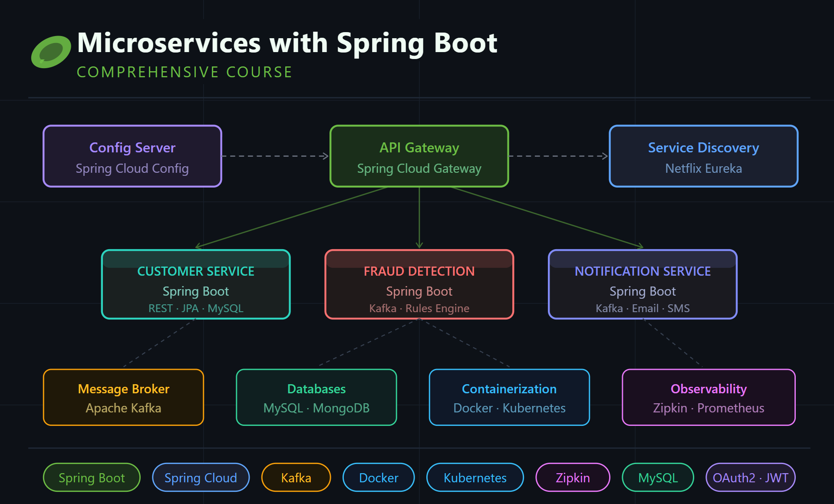The image size is (834, 504).
Task: Click Spring Boot text in Customer Service card
Action: 196,291
